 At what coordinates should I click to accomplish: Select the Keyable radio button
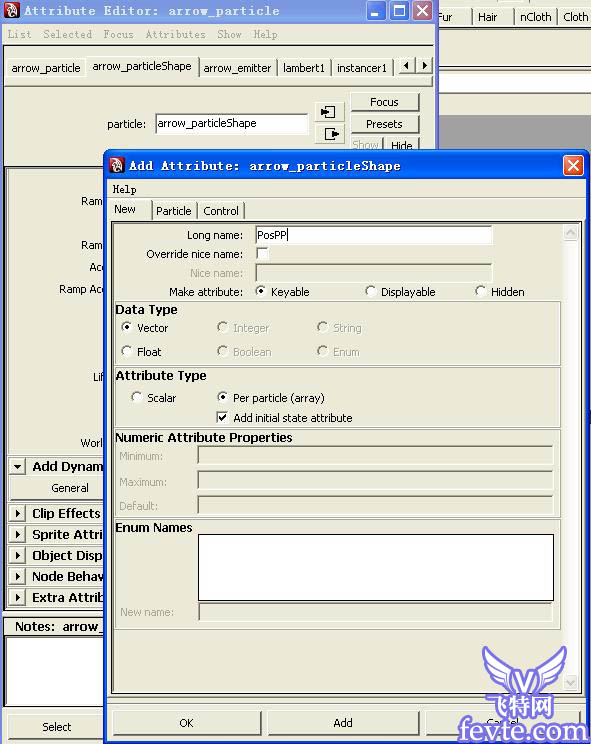pyautogui.click(x=260, y=291)
